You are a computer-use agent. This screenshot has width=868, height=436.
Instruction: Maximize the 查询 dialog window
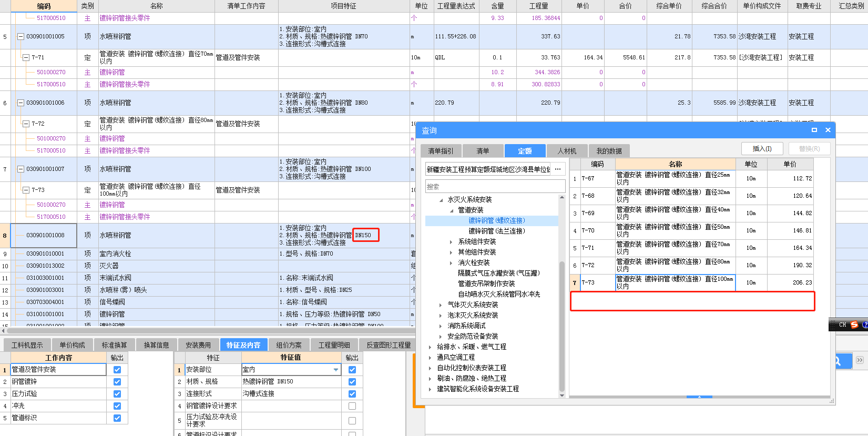click(814, 130)
